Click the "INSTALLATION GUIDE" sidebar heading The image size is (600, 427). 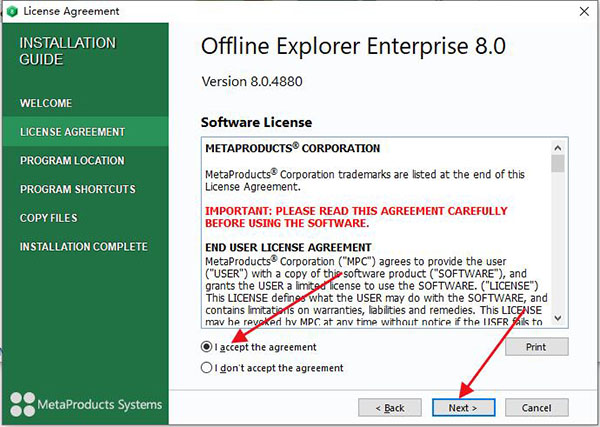[68, 51]
